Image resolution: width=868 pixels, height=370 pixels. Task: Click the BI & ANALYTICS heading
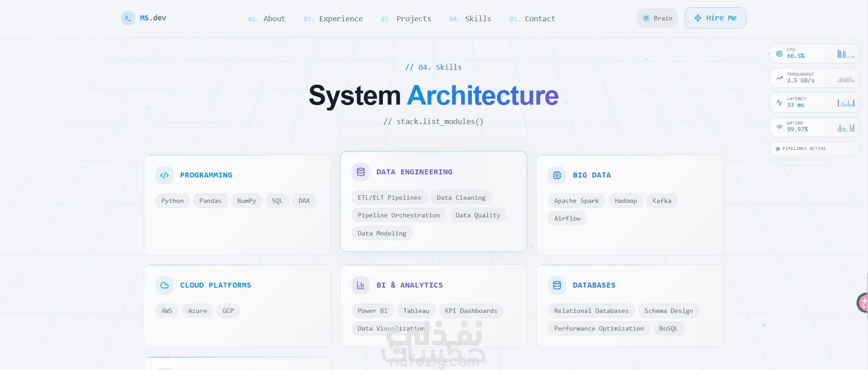[x=410, y=285]
